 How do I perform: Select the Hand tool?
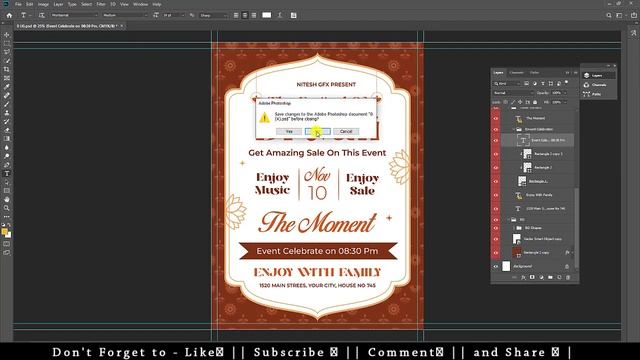pyautogui.click(x=7, y=200)
